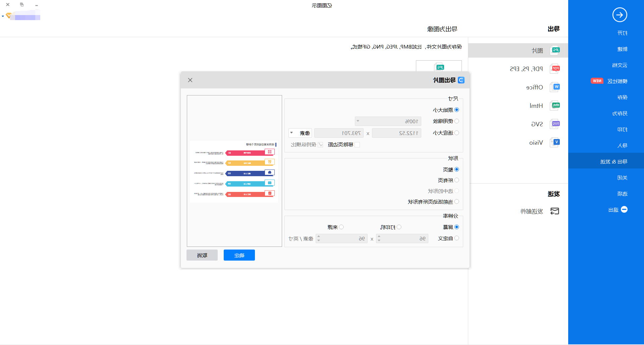Select 所有页 radio button
This screenshot has width=644, height=345.
457,180
